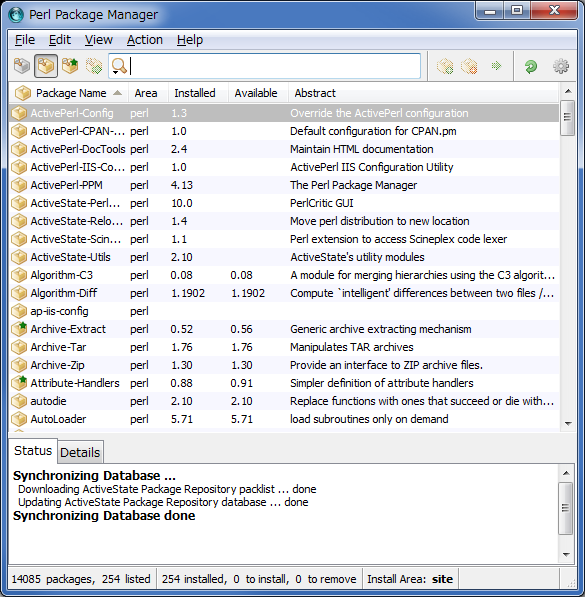Click View packages to install/remove icon
This screenshot has width=585, height=597.
coord(94,66)
